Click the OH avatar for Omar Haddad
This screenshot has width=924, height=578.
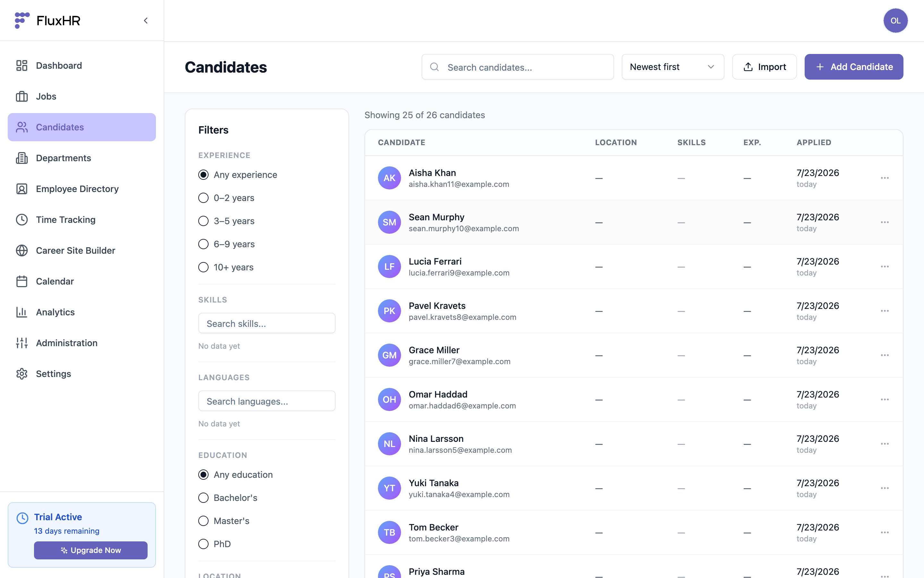389,399
